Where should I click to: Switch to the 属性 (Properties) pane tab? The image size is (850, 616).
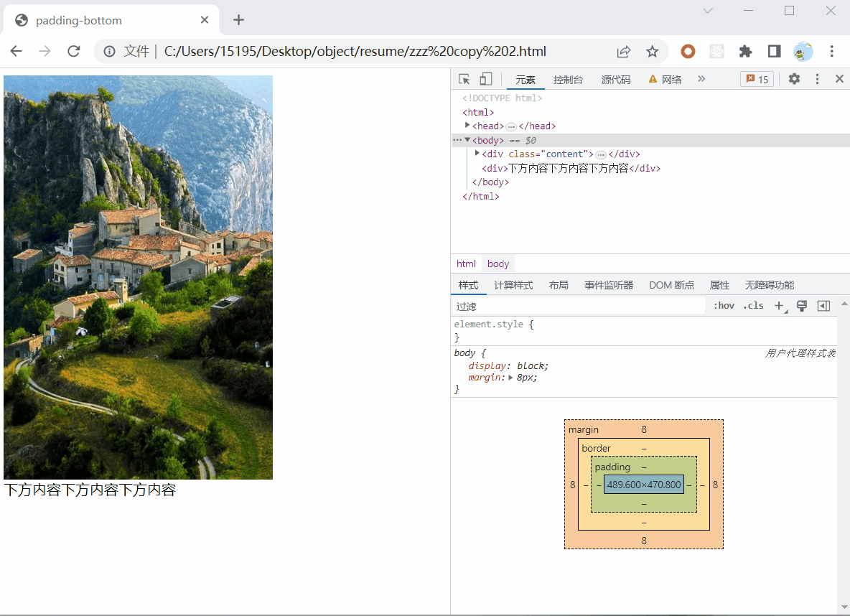tap(719, 285)
